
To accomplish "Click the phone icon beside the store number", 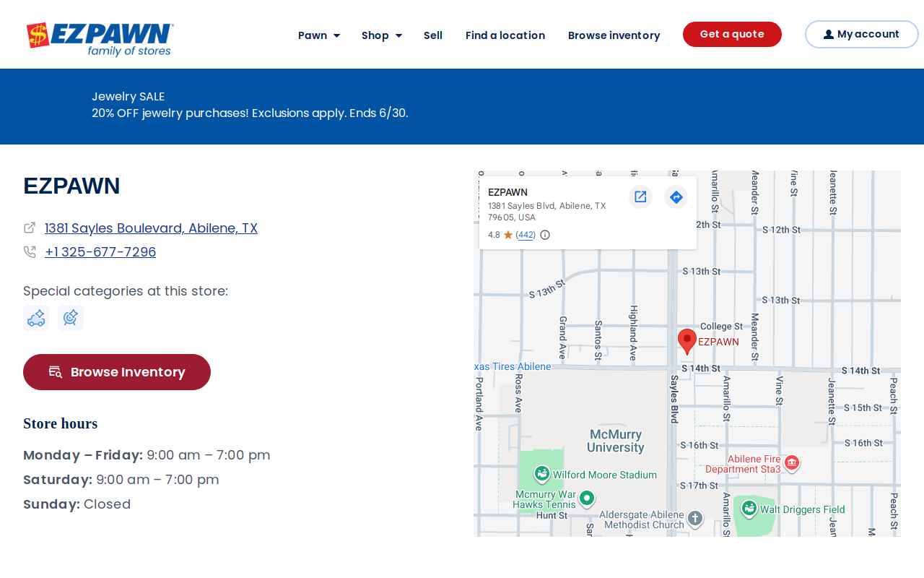I will (x=30, y=252).
